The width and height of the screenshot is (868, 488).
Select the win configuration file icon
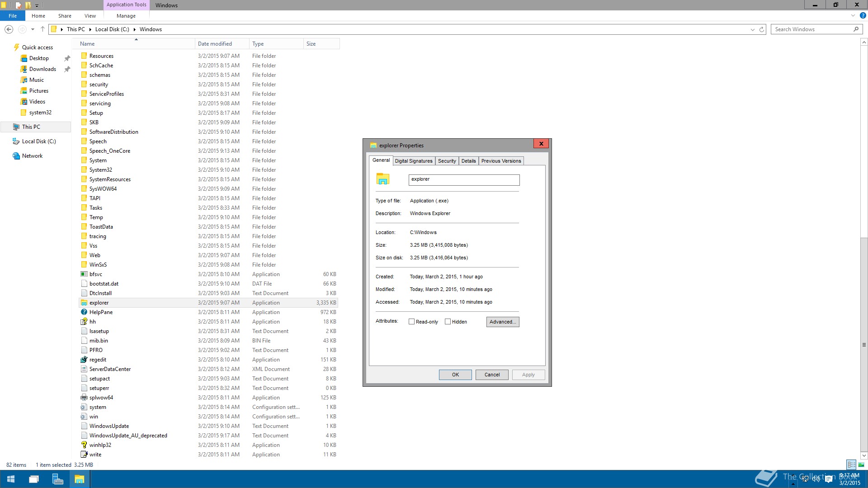(x=84, y=417)
